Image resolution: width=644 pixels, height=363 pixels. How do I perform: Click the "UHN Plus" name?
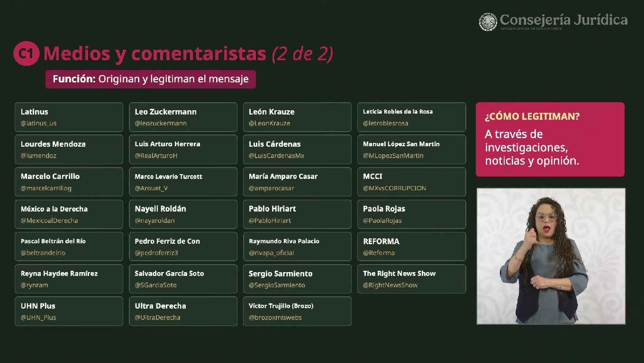point(38,306)
